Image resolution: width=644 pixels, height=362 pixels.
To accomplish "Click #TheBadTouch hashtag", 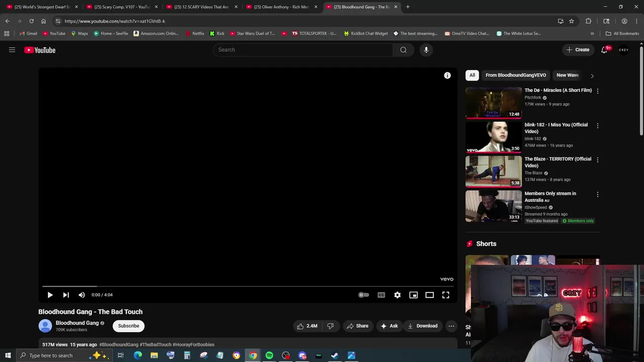I will click(155, 344).
